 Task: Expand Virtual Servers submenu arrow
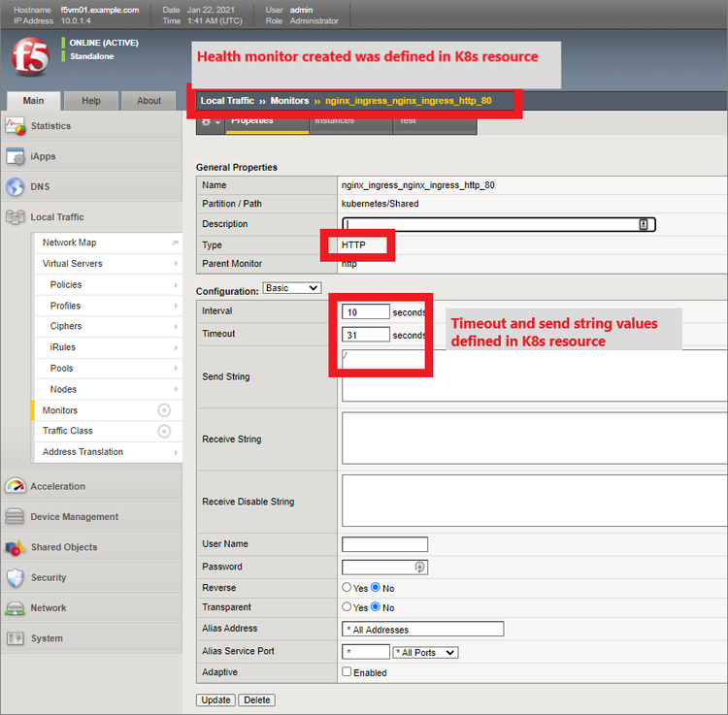click(176, 264)
